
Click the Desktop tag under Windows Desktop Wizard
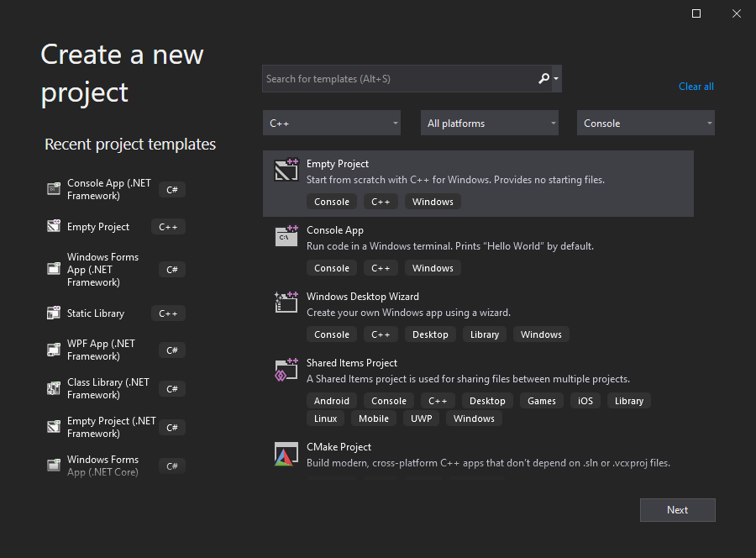point(430,334)
